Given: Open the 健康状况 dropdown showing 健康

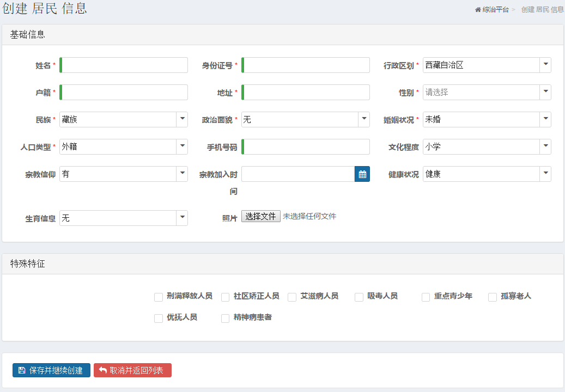Looking at the screenshot, I should (x=487, y=174).
